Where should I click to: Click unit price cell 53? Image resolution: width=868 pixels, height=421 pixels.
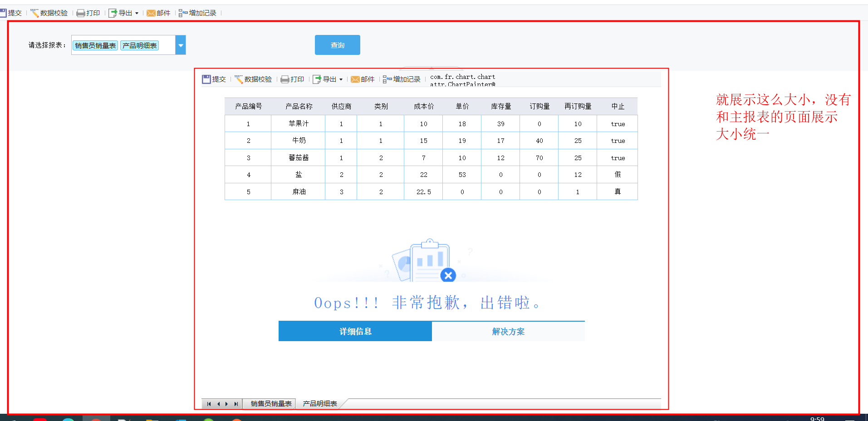462,175
